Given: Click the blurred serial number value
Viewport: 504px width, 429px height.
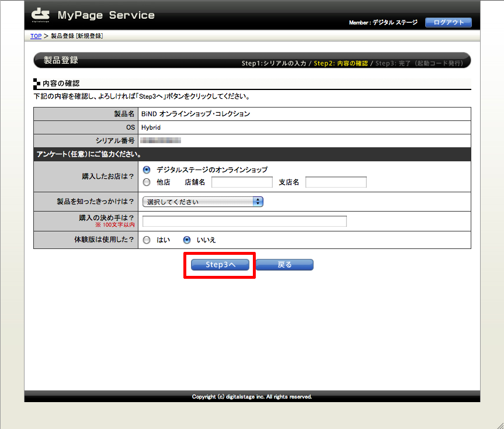Looking at the screenshot, I should click(x=161, y=140).
